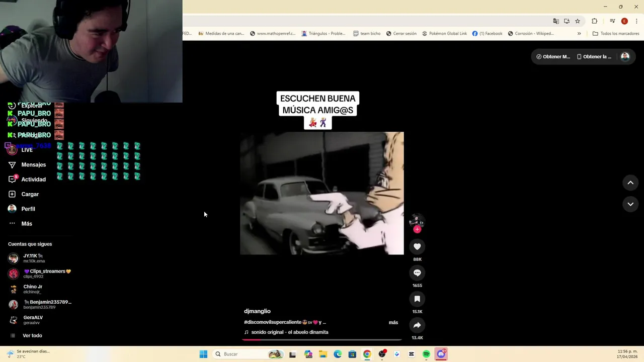644x362 pixels.
Task: Save the video with the bookmark icon
Action: 417,299
